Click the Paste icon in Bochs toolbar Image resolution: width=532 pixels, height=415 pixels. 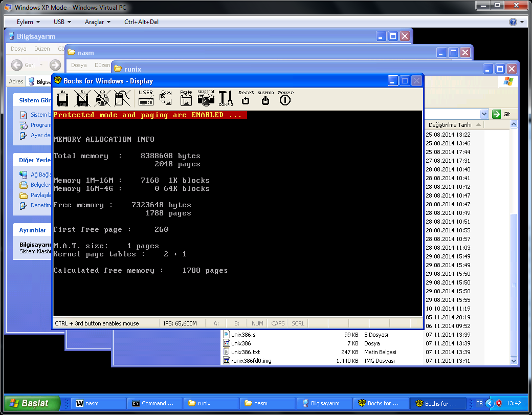coord(186,98)
